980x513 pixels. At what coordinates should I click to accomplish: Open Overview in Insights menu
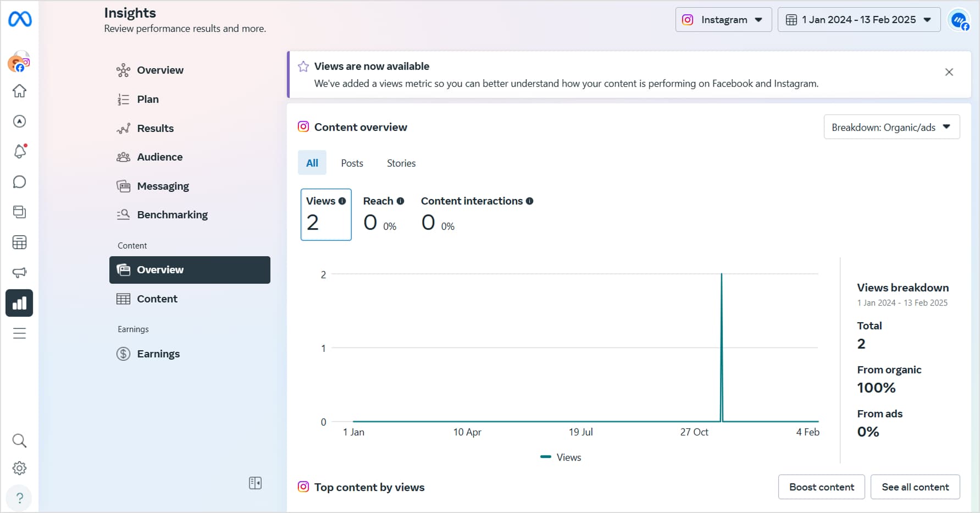pos(190,70)
